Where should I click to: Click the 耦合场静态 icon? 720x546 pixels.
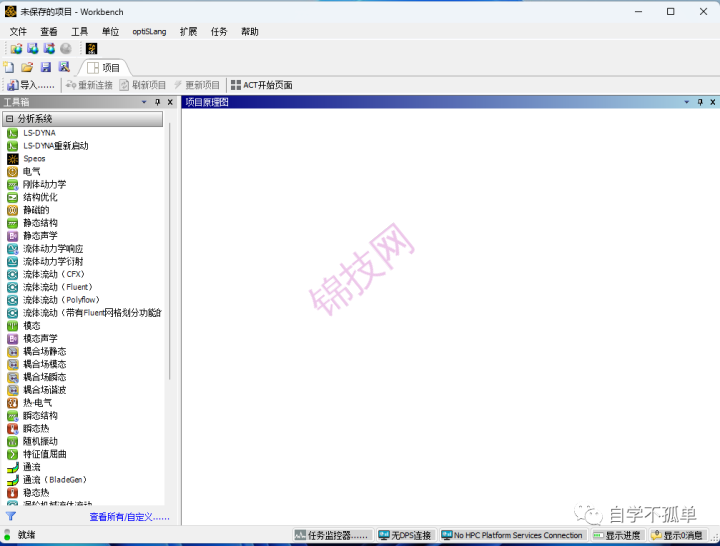click(x=12, y=352)
